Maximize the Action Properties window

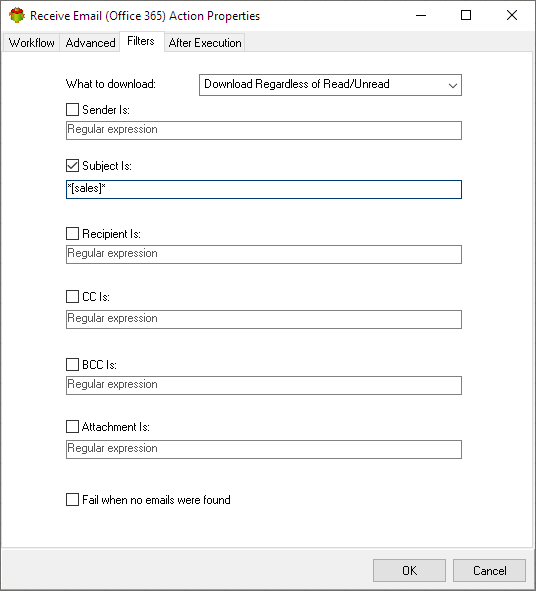[466, 15]
